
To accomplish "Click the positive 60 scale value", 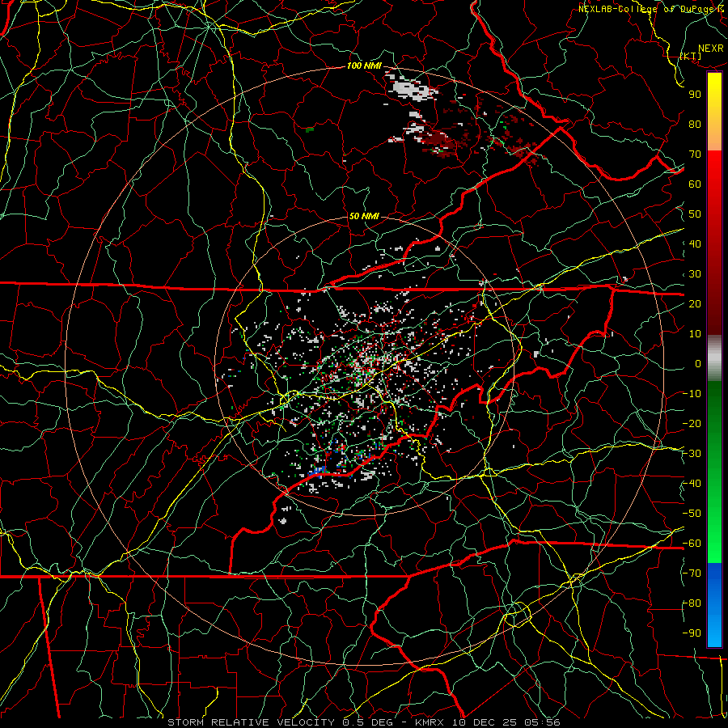I will coord(695,184).
